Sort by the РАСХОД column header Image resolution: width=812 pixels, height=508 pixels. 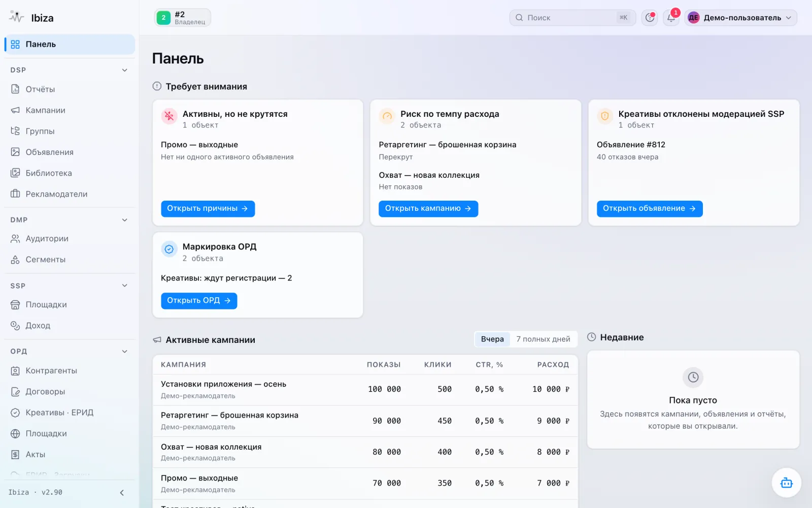553,365
